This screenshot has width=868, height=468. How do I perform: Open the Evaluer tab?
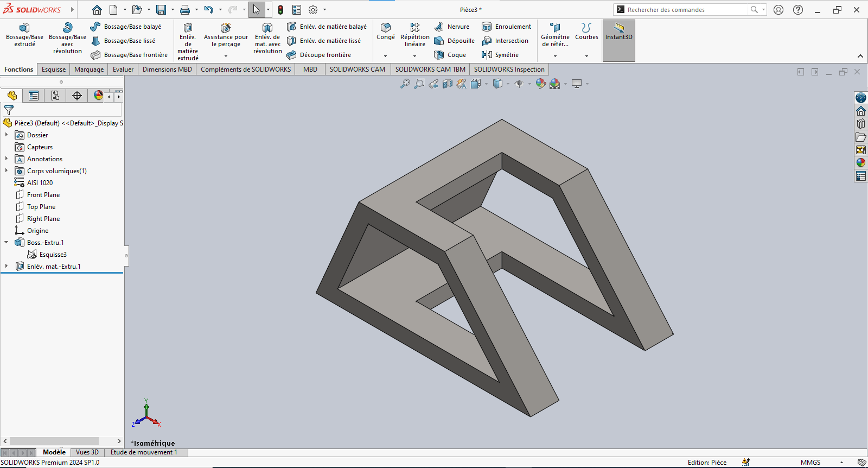(123, 69)
